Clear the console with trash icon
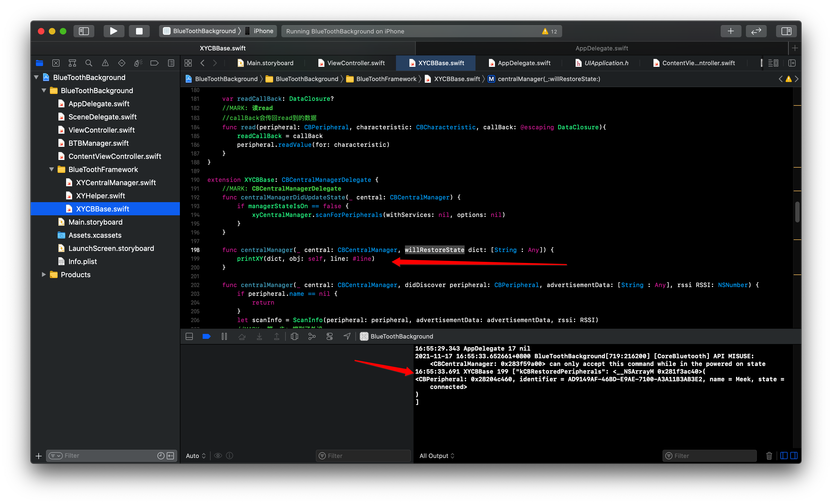Image resolution: width=832 pixels, height=504 pixels. [x=769, y=456]
